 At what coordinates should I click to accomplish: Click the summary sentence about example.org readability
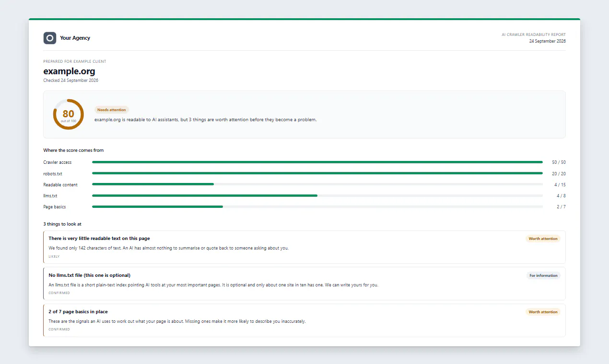206,120
